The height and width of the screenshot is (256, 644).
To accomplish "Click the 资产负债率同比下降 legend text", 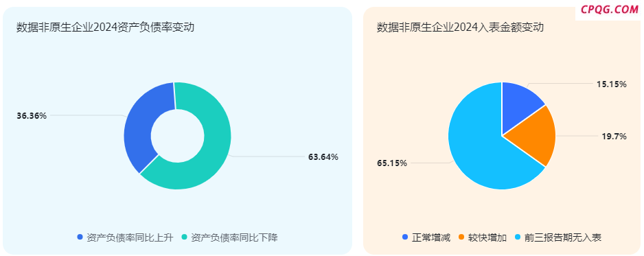I will [x=235, y=237].
